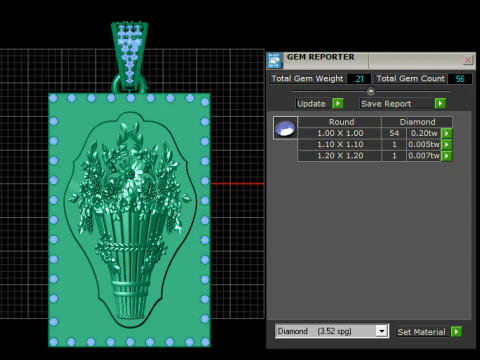Click the Update button label
This screenshot has width=480, height=360.
(x=311, y=104)
